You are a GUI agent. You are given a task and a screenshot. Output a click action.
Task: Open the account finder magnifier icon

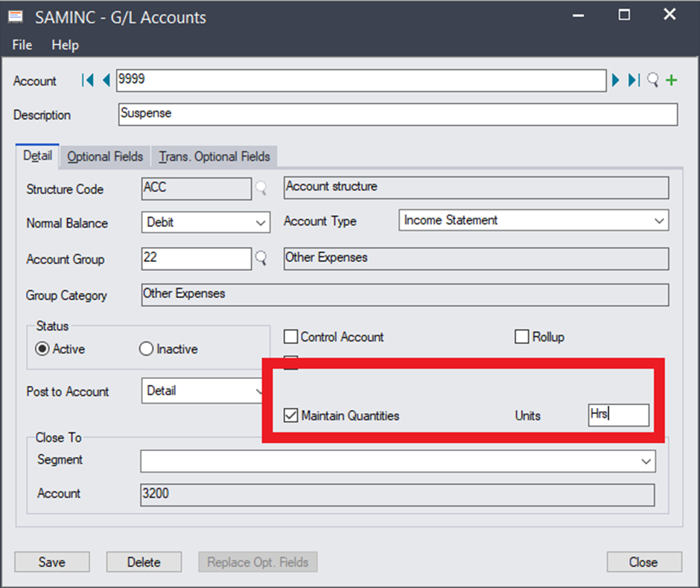[x=653, y=80]
